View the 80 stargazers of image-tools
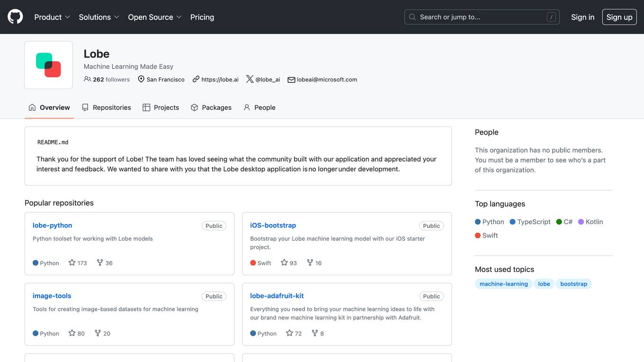The height and width of the screenshot is (362, 644). point(77,334)
